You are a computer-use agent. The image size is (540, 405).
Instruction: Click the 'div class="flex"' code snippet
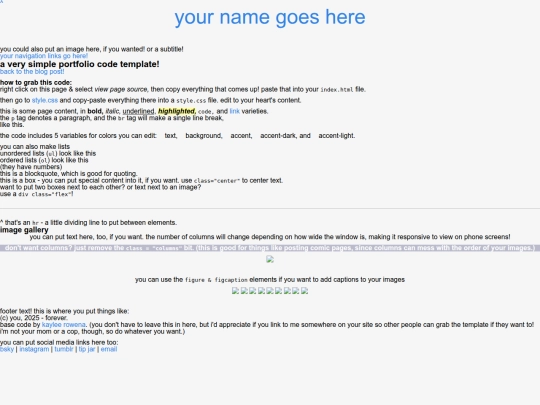point(45,194)
